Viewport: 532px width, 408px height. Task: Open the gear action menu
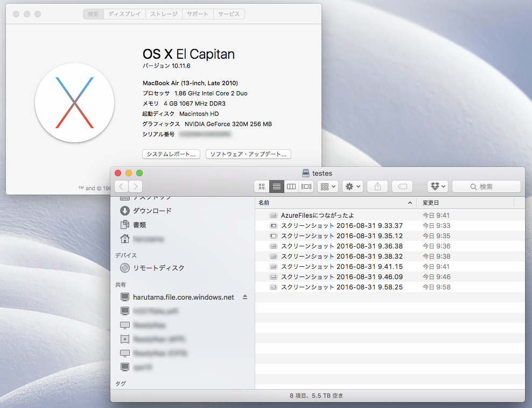click(353, 186)
